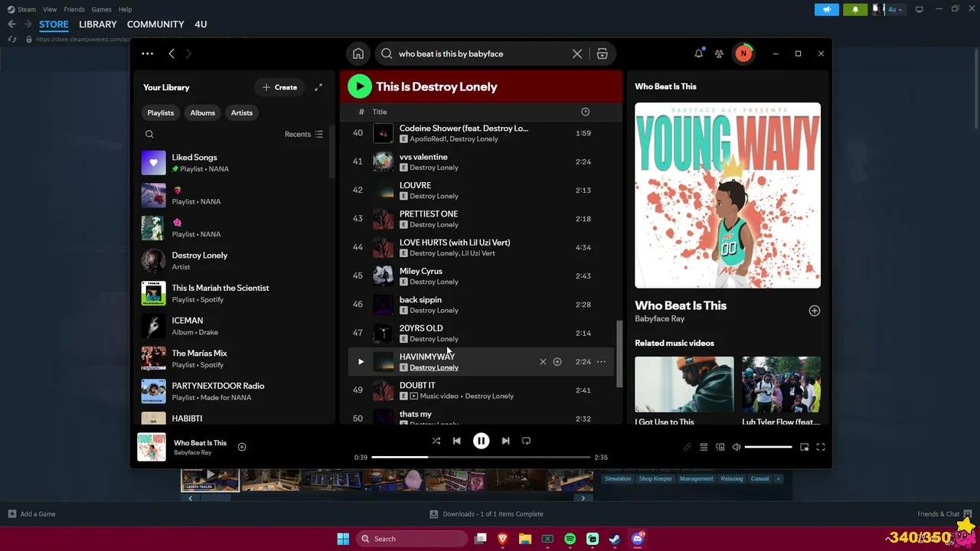This screenshot has width=980, height=551.
Task: Enter Spotify full screen mode
Action: point(821,447)
